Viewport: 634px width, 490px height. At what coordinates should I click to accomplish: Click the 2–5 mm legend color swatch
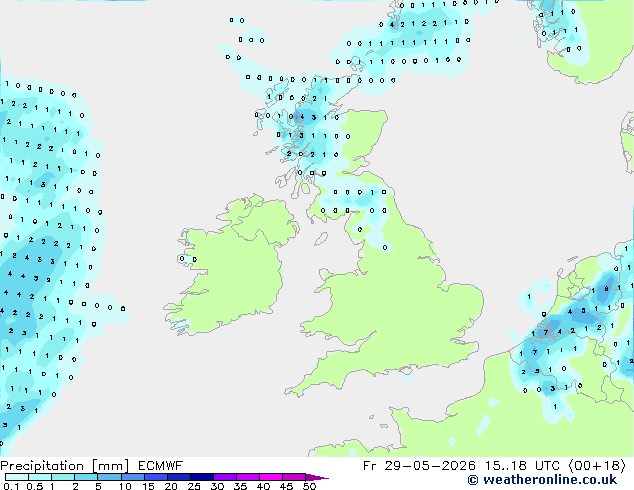pos(86,477)
